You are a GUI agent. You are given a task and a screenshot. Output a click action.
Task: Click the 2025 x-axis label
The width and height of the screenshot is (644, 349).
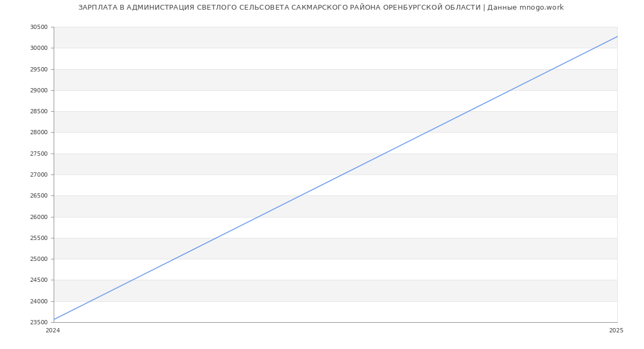pyautogui.click(x=616, y=331)
